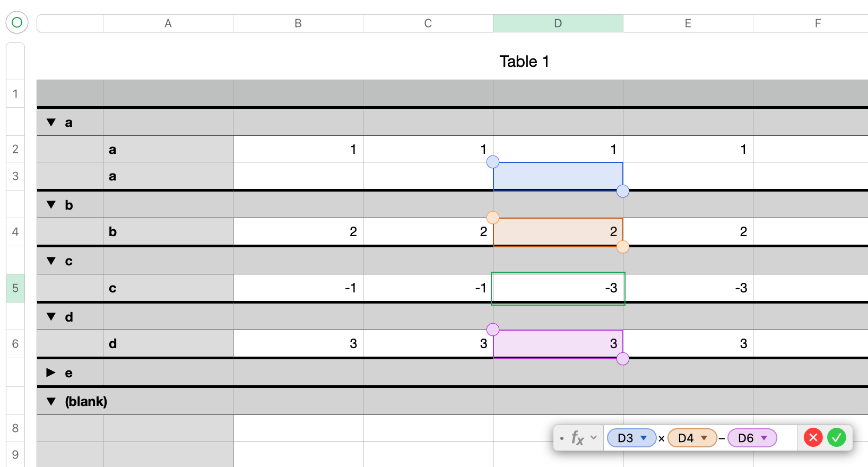
Task: Click blue bottom-right handle of D3 reference
Action: pos(623,191)
